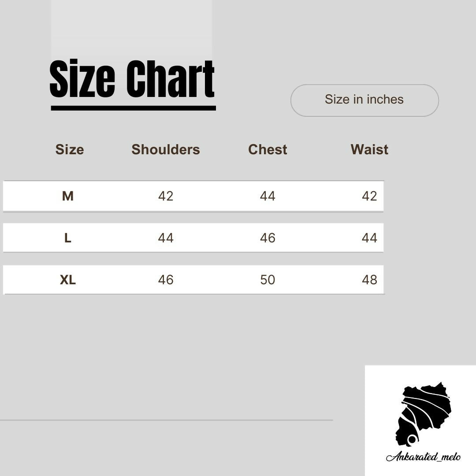Click the XL size row label
Screen dimensions: 476x476
click(x=67, y=280)
